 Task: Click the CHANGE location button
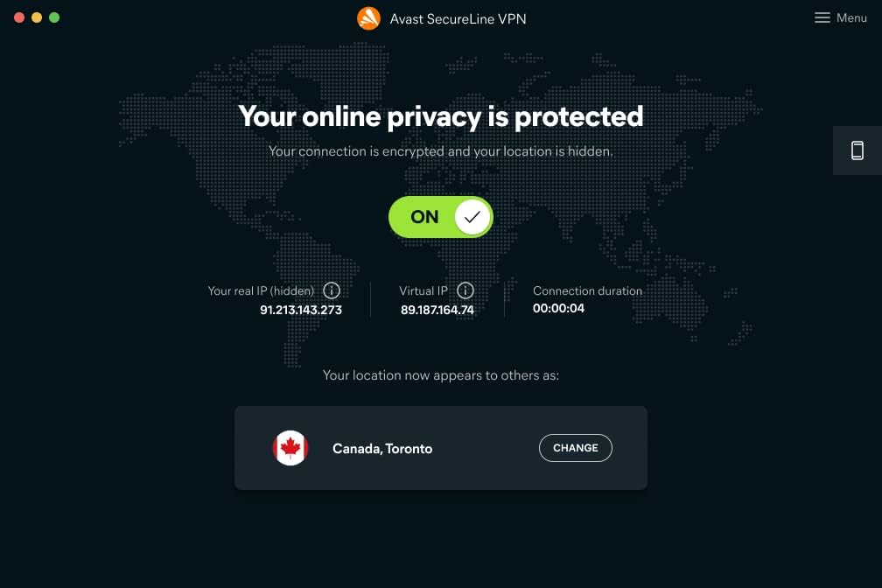point(576,448)
